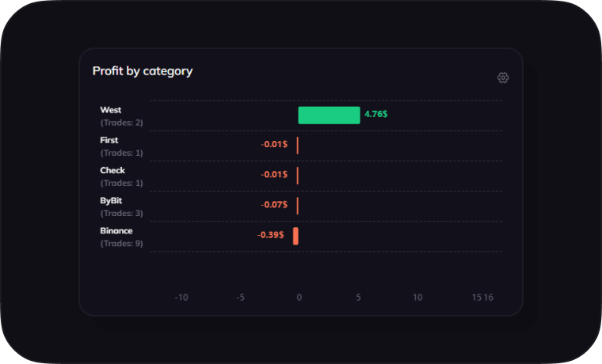The height and width of the screenshot is (364, 602).
Task: Click the -0.39$ value for Binance
Action: [x=271, y=235]
